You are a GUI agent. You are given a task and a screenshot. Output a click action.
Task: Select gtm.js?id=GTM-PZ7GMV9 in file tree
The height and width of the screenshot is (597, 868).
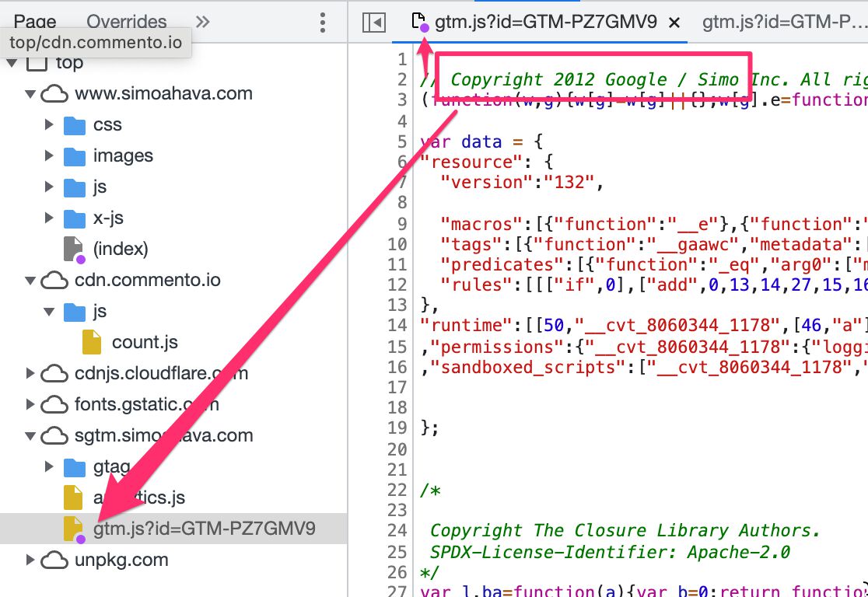pyautogui.click(x=205, y=529)
